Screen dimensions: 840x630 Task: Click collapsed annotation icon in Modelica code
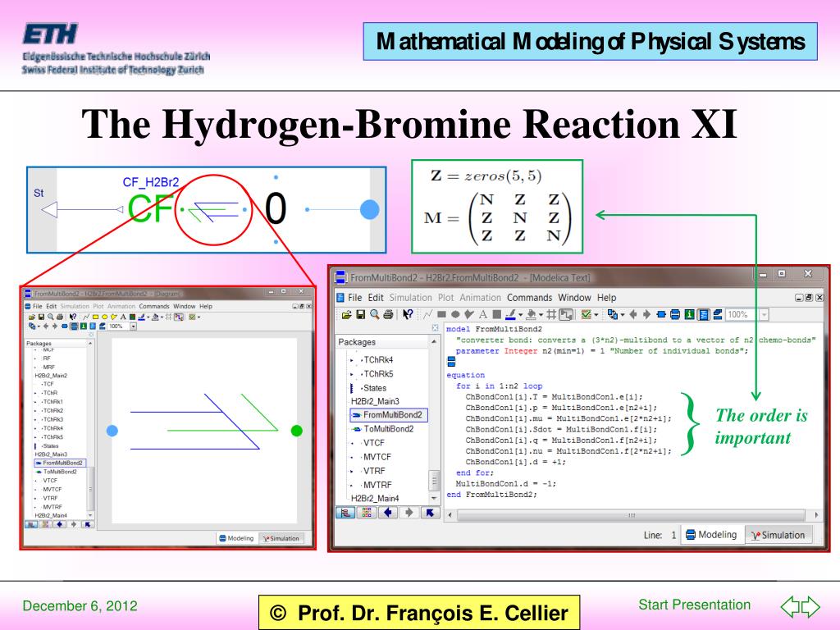[451, 362]
